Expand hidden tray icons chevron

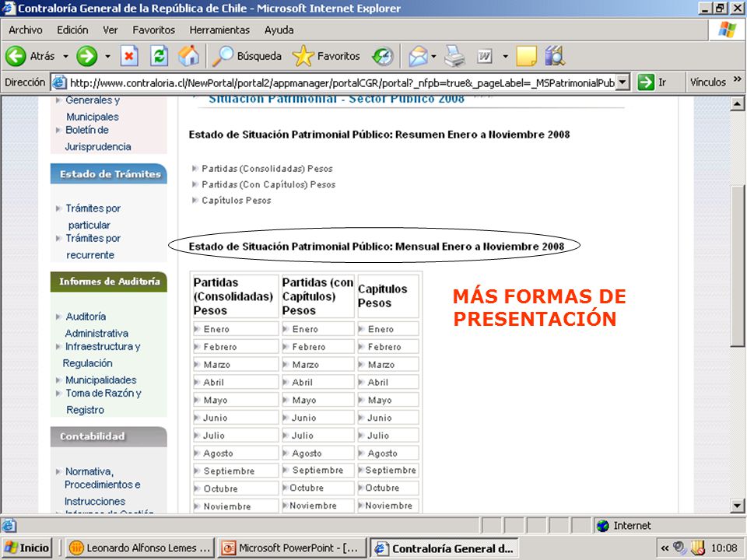click(x=665, y=548)
